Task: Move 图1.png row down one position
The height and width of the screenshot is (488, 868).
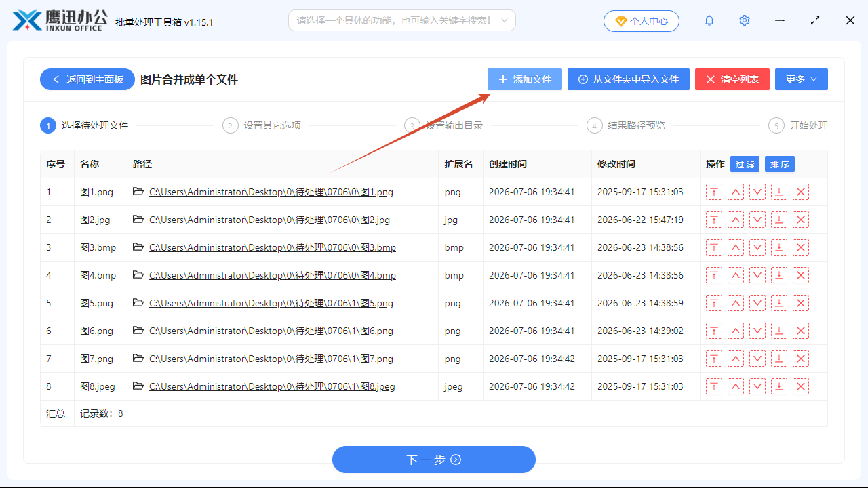Action: (x=757, y=192)
